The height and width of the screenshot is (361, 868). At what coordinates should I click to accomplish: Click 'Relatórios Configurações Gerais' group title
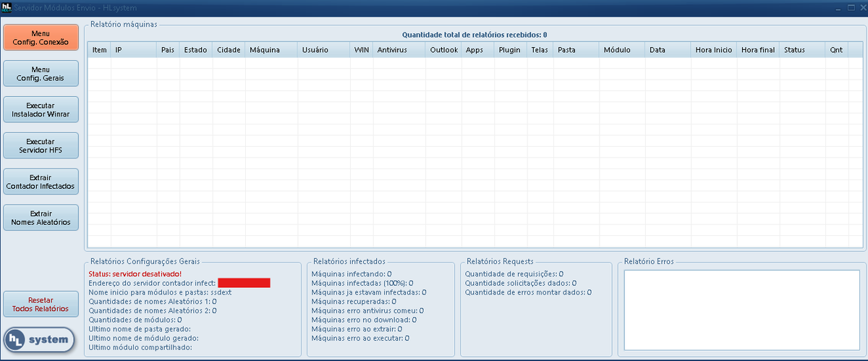pyautogui.click(x=144, y=260)
